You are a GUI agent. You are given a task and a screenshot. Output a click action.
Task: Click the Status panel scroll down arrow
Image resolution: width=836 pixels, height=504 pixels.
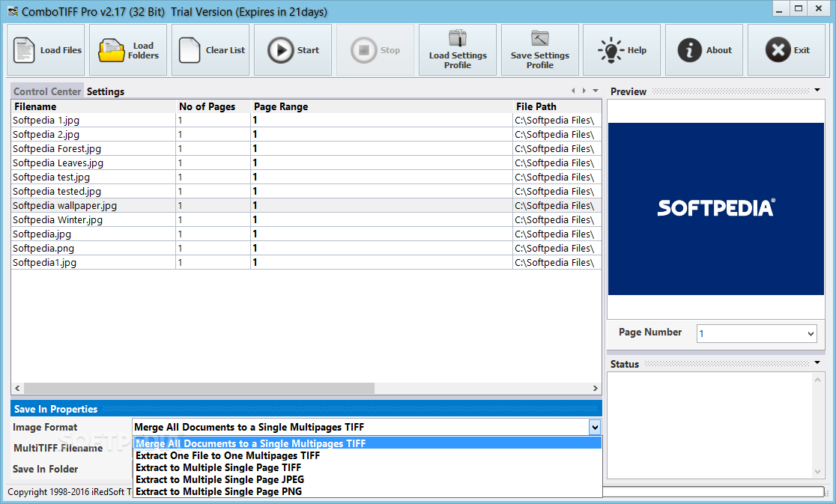tap(817, 472)
